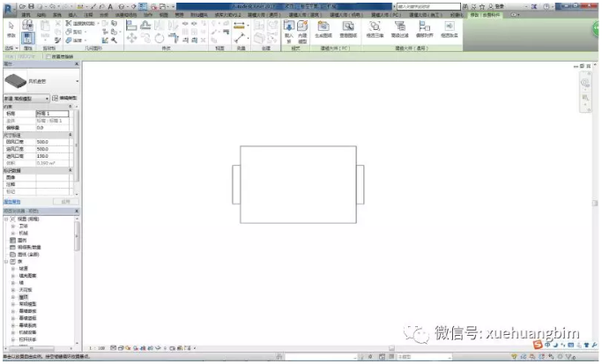Click the Help question mark icon
The image size is (602, 364).
pos(546,6)
